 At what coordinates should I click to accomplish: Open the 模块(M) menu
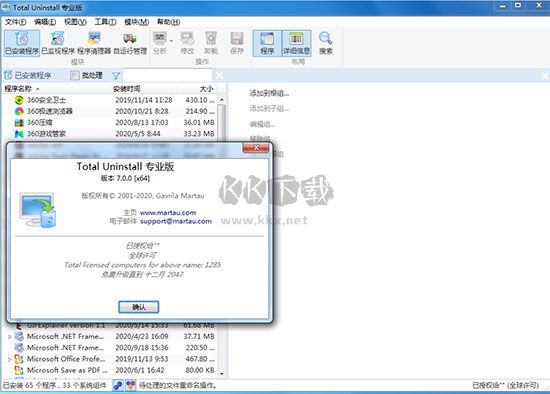pos(136,22)
